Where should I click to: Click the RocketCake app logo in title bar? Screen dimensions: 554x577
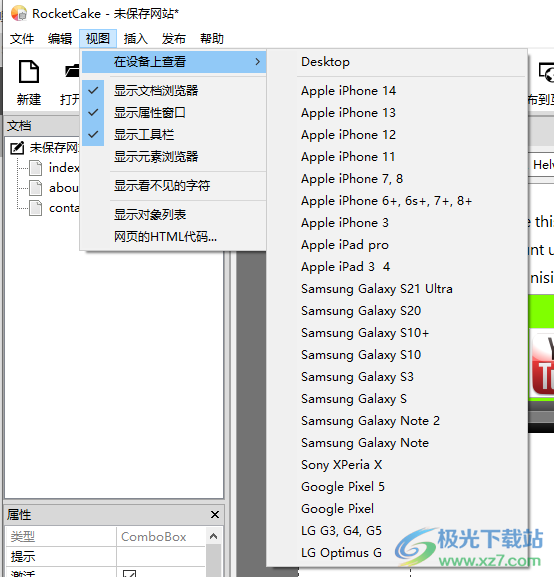pos(18,14)
